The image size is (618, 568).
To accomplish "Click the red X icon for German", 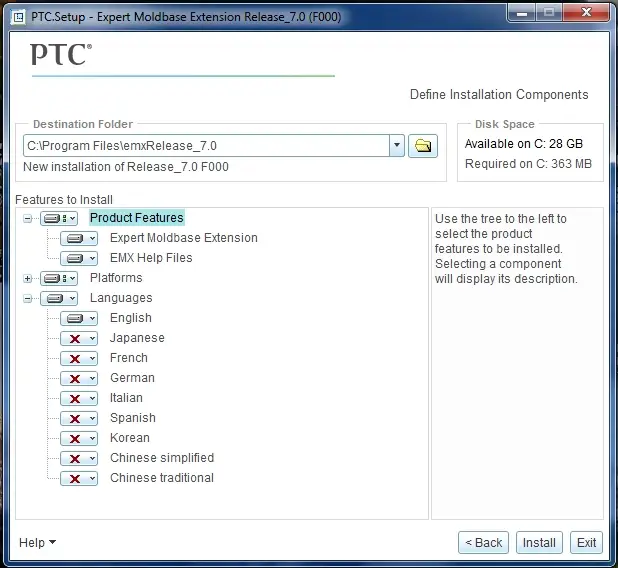I will [x=75, y=379].
